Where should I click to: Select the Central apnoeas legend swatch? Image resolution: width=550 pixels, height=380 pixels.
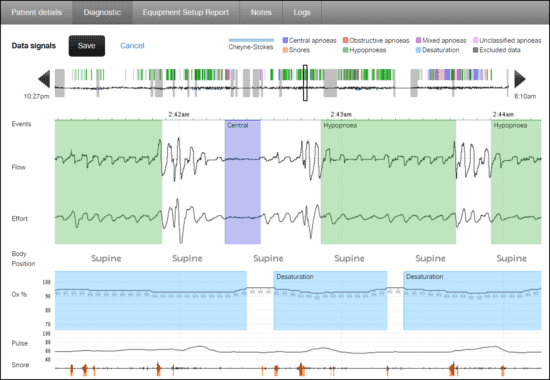(285, 40)
